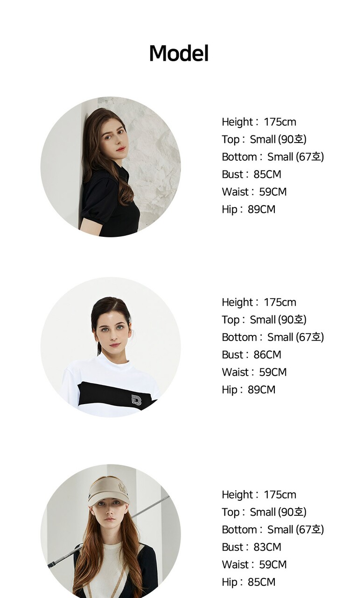This screenshot has height=598, width=364.
Task: Select second model's Waist: 59CM text
Action: pos(254,372)
